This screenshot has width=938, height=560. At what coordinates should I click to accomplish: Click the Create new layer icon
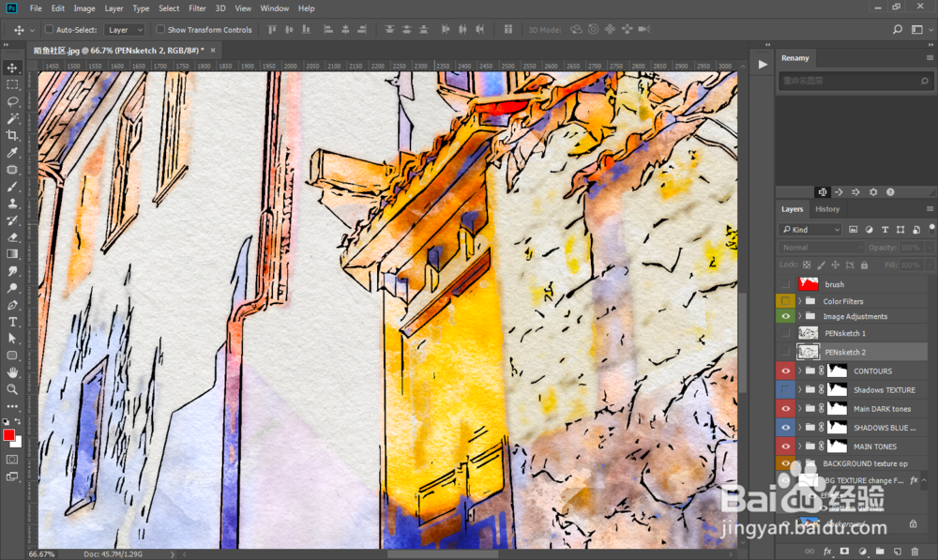pyautogui.click(x=898, y=551)
